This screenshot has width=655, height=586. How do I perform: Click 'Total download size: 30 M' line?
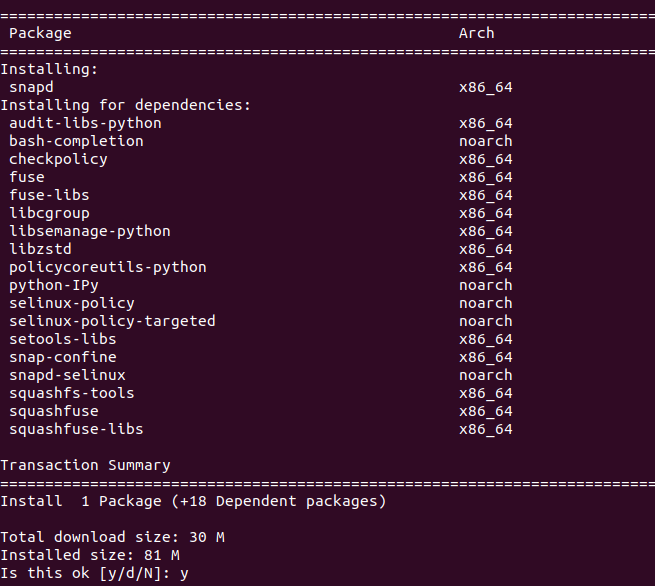(x=112, y=537)
